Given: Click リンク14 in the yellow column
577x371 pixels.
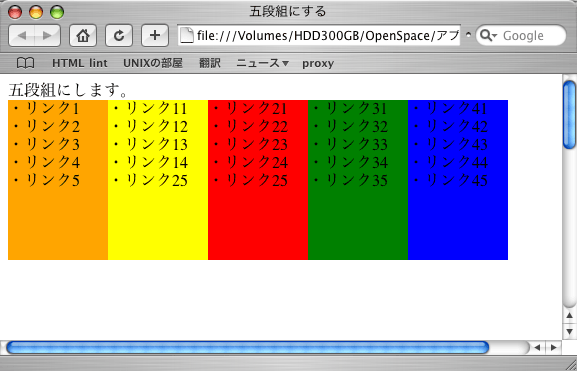Looking at the screenshot, I should pyautogui.click(x=157, y=162).
